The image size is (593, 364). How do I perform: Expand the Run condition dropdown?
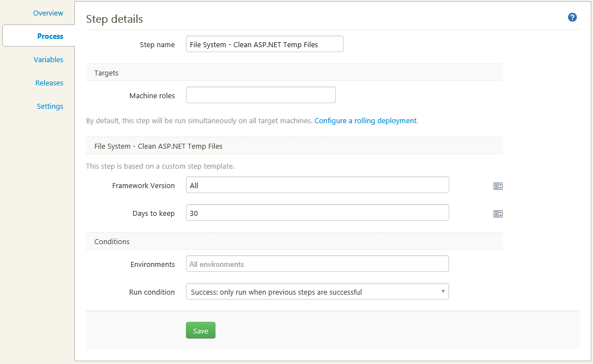point(317,291)
